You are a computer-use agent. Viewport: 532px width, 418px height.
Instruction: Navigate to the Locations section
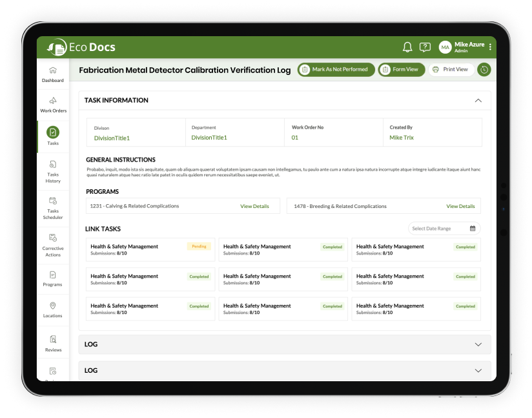pyautogui.click(x=53, y=309)
